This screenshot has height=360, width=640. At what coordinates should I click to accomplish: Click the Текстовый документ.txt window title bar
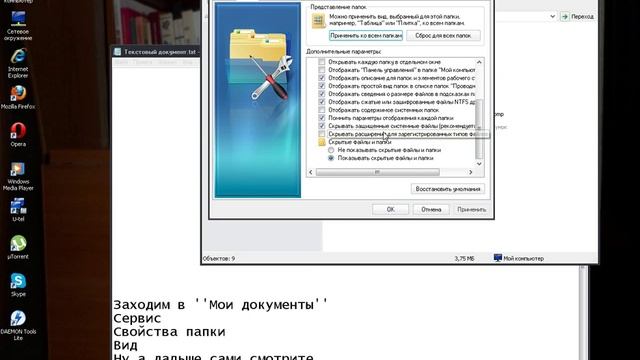[x=156, y=52]
